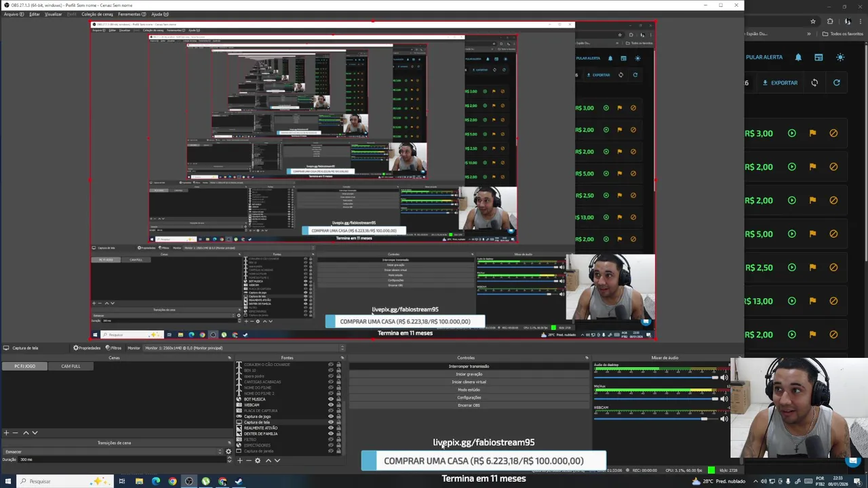Open the Coleção de cenas menu

(x=97, y=14)
